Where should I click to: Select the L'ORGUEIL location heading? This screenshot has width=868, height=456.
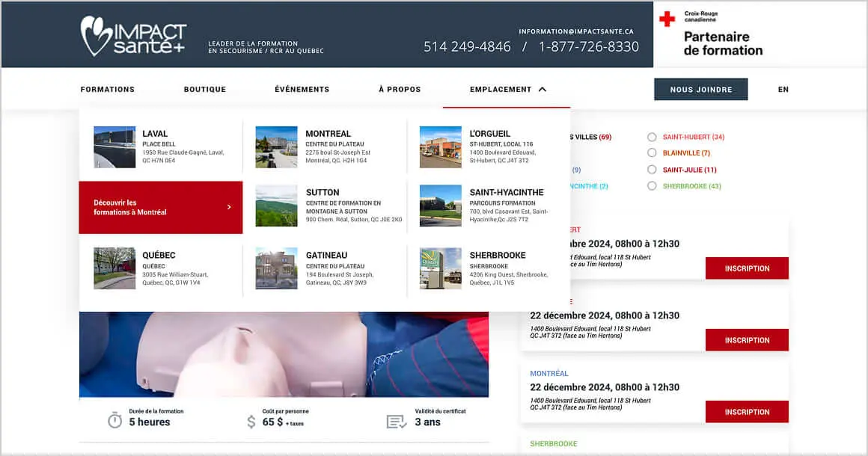point(489,134)
